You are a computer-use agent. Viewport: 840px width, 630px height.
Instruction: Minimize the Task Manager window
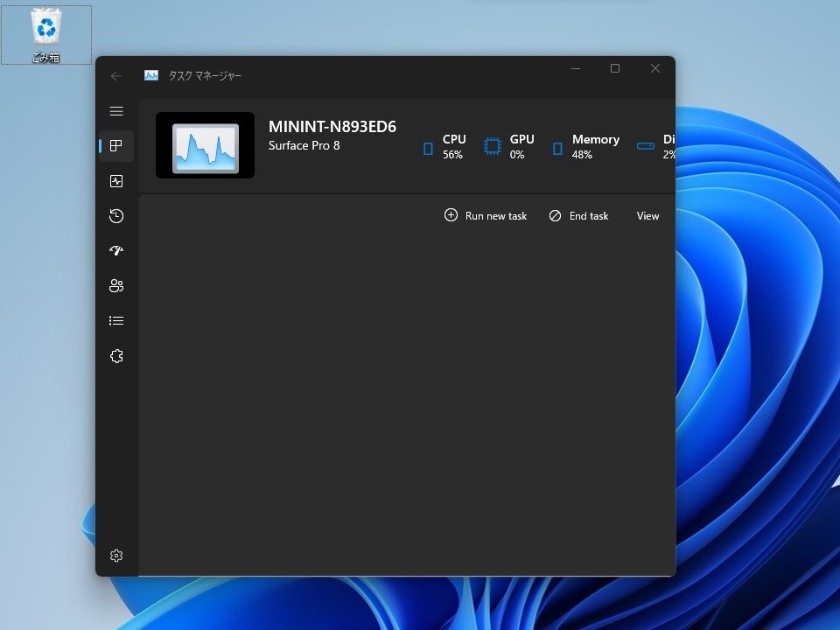(576, 68)
